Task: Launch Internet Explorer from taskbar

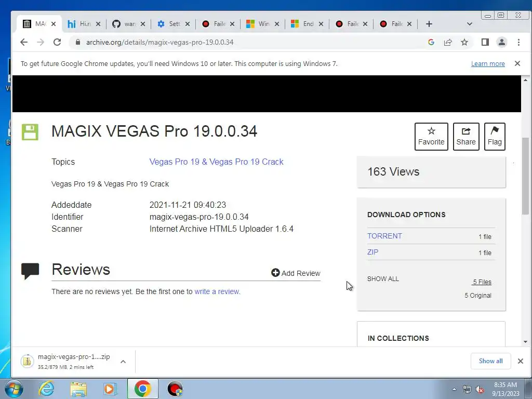Action: (46, 389)
